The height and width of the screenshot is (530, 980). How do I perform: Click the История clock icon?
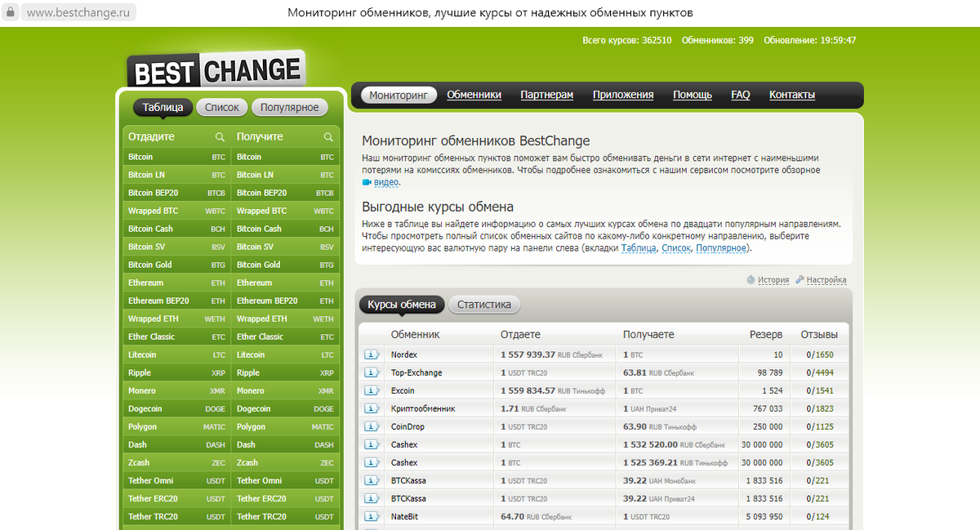click(x=751, y=280)
